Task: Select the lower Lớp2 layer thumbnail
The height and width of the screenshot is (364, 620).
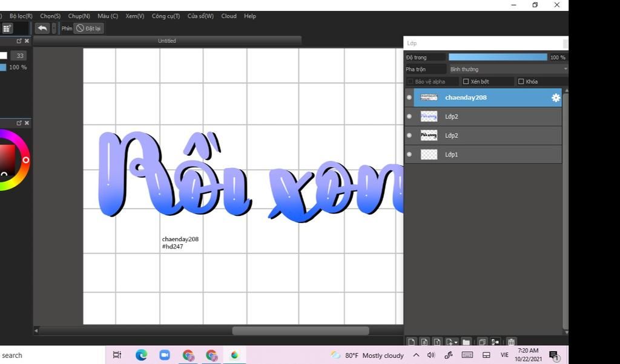Action: point(429,135)
